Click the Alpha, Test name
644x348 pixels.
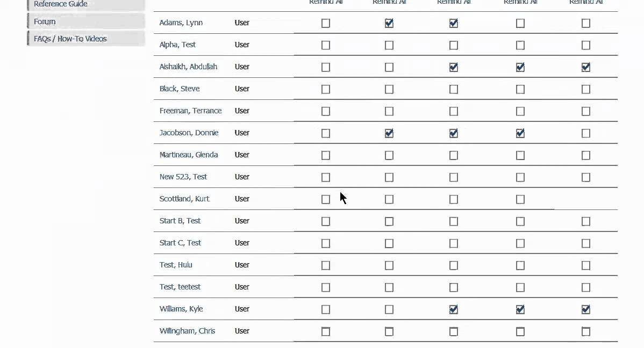177,45
